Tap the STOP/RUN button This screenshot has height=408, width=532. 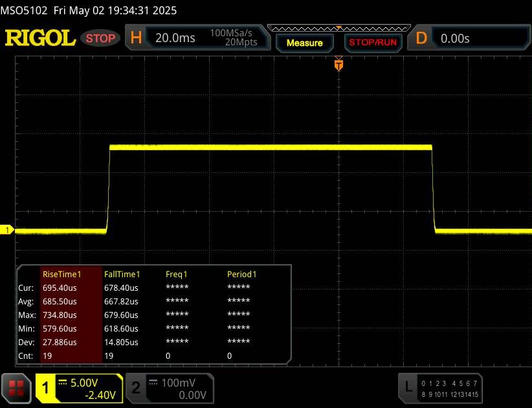373,43
